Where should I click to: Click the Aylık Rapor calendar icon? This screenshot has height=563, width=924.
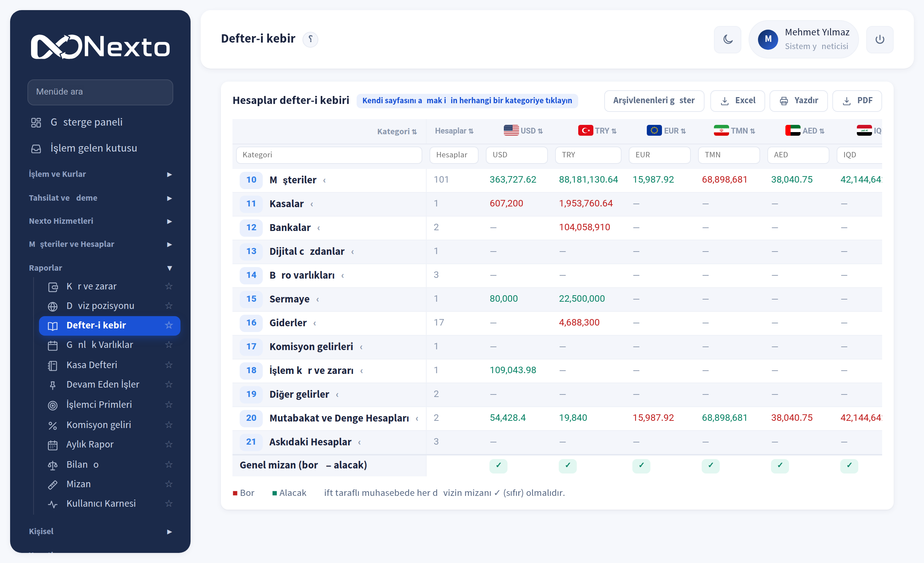click(53, 445)
